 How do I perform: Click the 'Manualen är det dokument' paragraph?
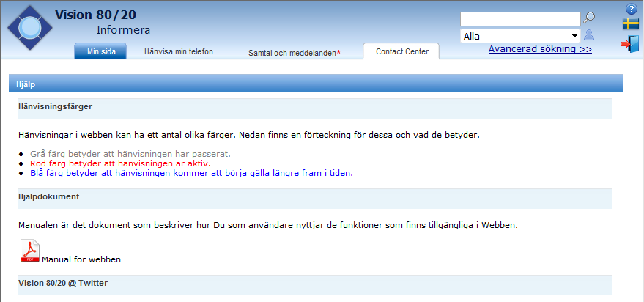click(268, 226)
